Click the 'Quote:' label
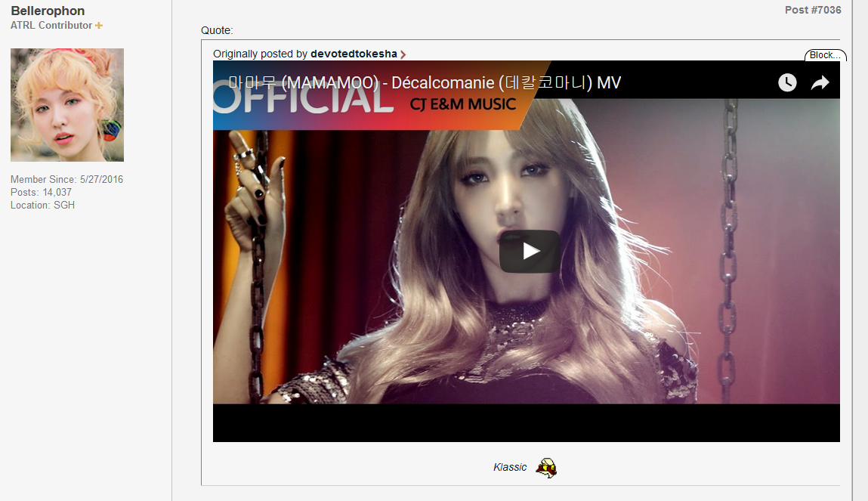 (x=217, y=30)
